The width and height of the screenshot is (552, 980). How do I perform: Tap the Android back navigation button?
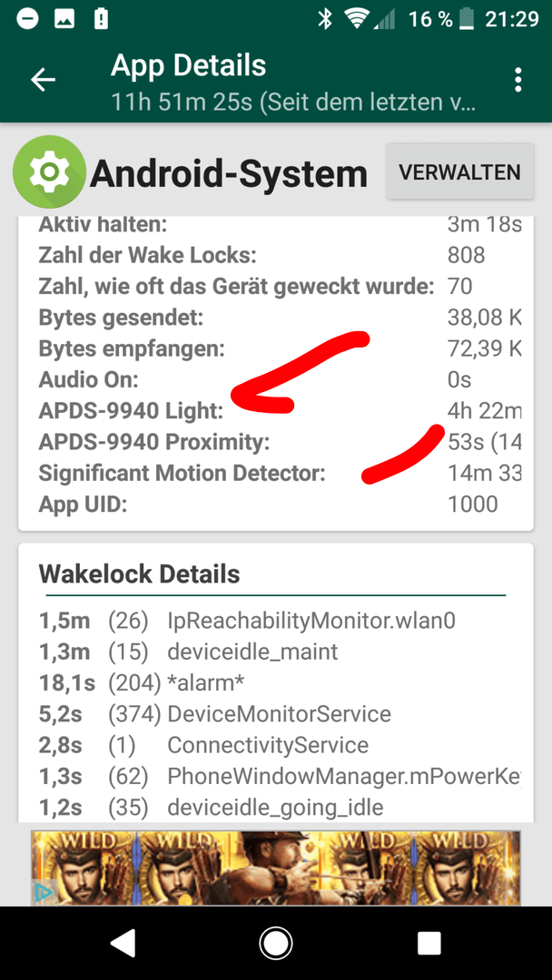122,943
